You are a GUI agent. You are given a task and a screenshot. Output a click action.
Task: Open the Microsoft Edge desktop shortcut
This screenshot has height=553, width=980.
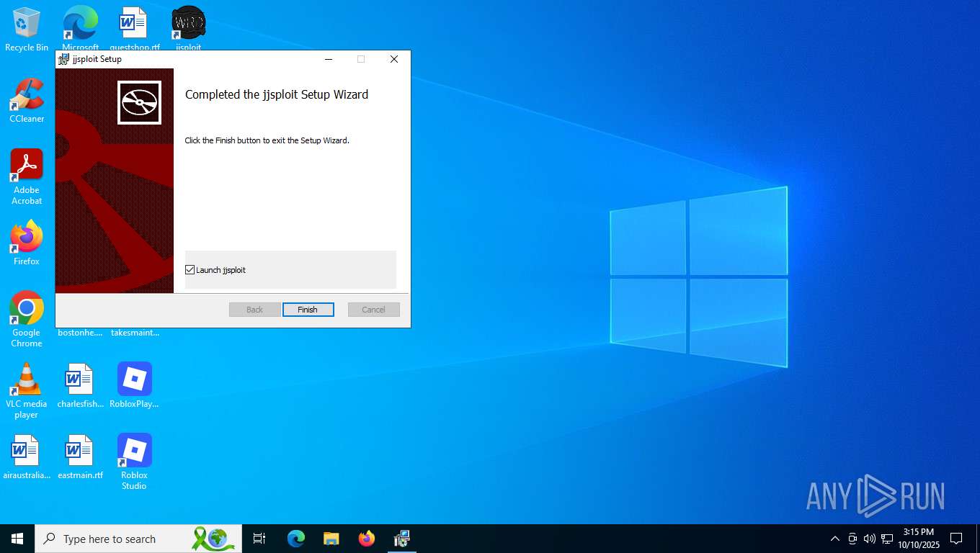[x=80, y=27]
